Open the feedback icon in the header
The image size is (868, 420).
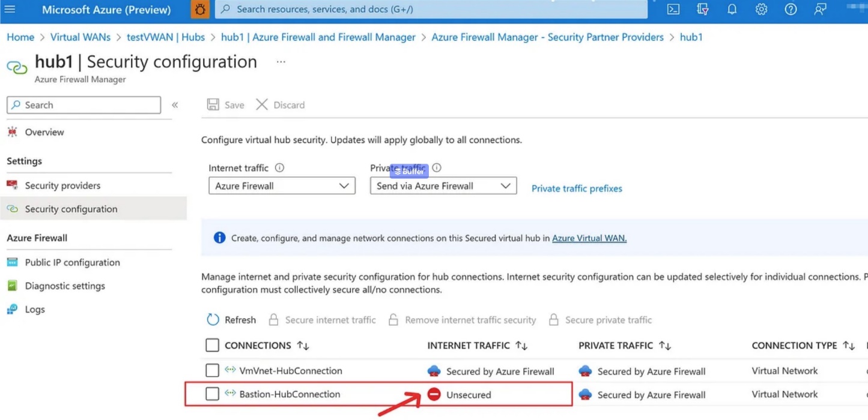(x=820, y=10)
